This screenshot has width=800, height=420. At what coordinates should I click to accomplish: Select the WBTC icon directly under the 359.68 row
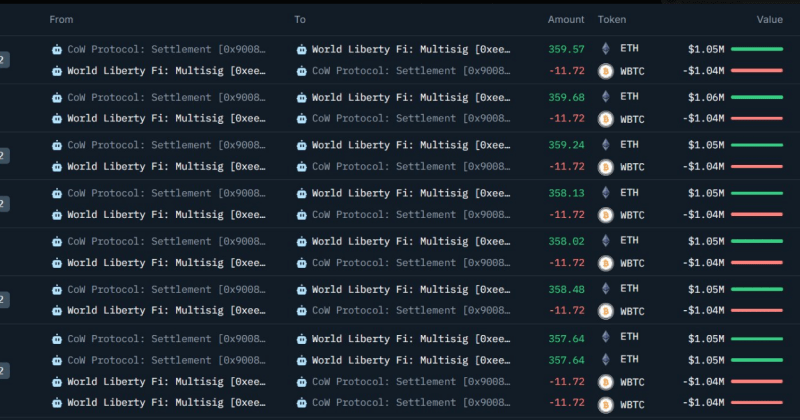coord(604,119)
